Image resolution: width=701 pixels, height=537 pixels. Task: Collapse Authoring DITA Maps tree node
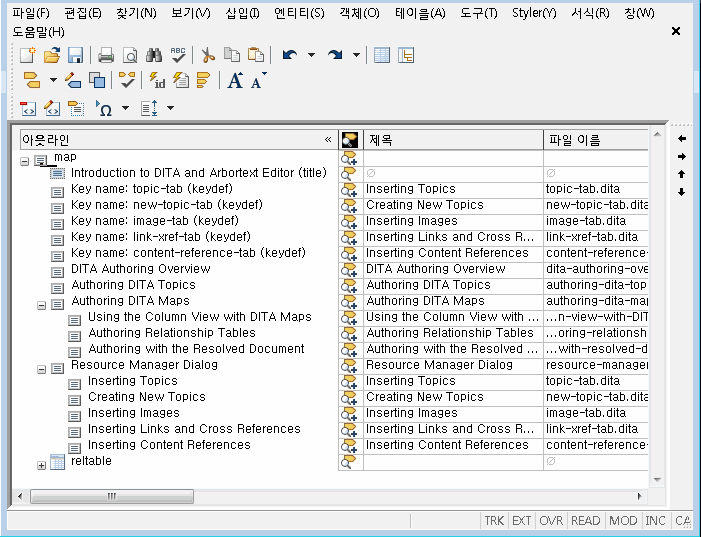point(42,306)
